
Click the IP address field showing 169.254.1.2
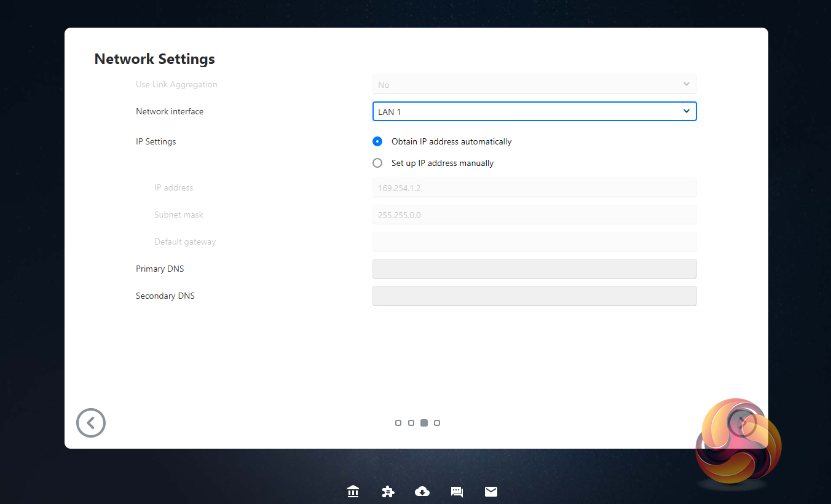(534, 187)
